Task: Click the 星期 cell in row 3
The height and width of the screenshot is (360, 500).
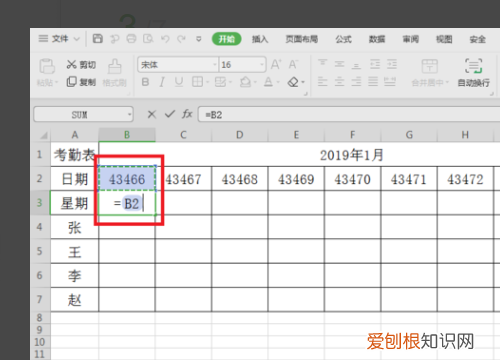Action: coord(74,203)
